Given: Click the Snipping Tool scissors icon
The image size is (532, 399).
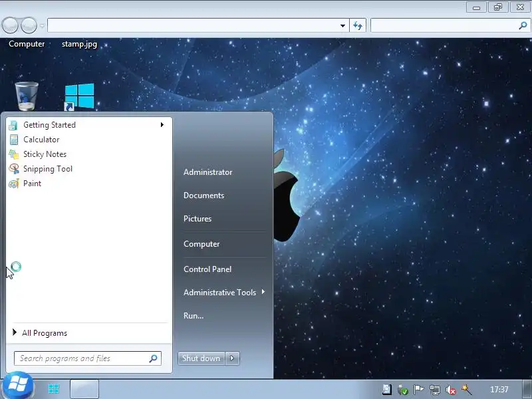Looking at the screenshot, I should pos(14,169).
